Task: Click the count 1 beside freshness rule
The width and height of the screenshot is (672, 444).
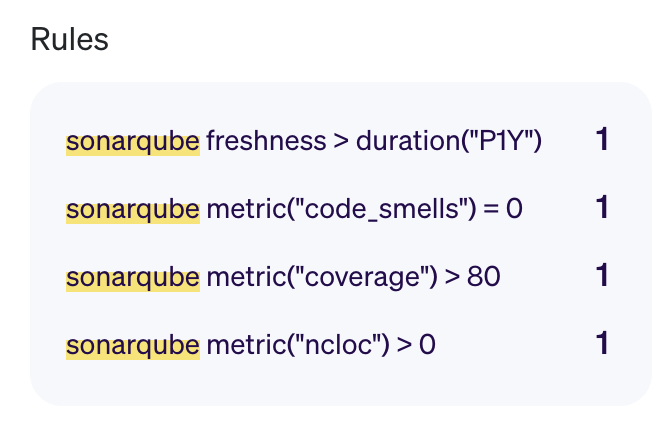Action: click(x=602, y=139)
